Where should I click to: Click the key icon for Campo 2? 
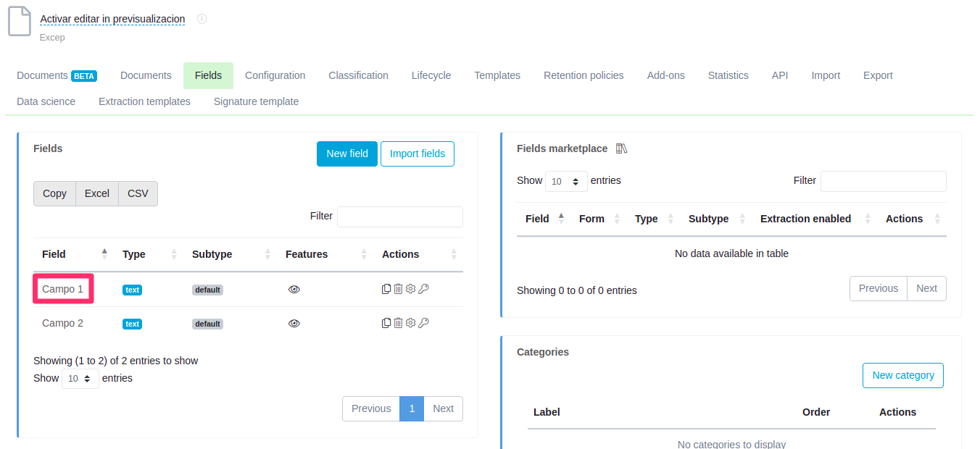pos(423,323)
